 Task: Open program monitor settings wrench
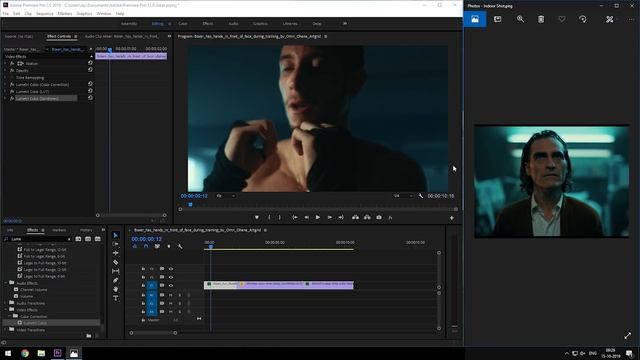(421, 196)
